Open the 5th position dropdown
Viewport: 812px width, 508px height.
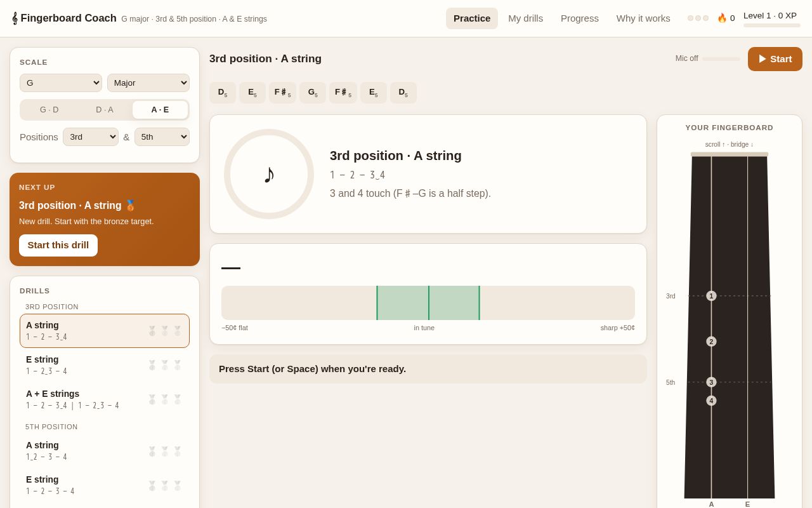(162, 137)
